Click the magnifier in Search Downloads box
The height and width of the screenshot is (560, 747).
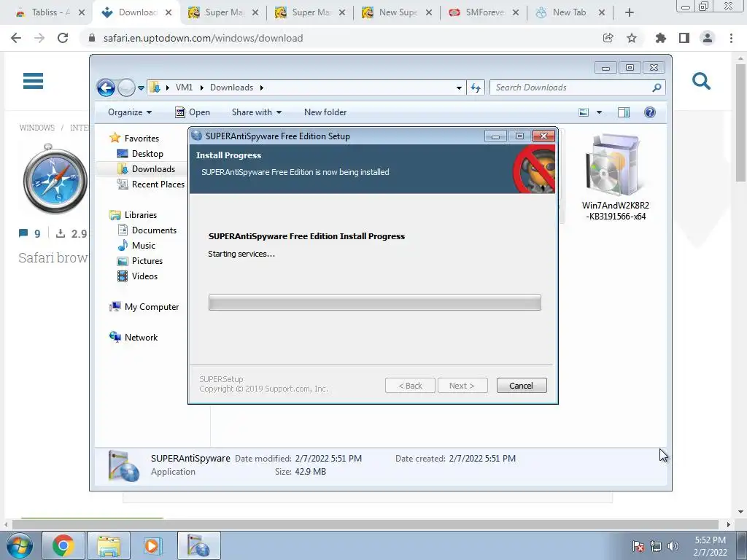click(657, 87)
